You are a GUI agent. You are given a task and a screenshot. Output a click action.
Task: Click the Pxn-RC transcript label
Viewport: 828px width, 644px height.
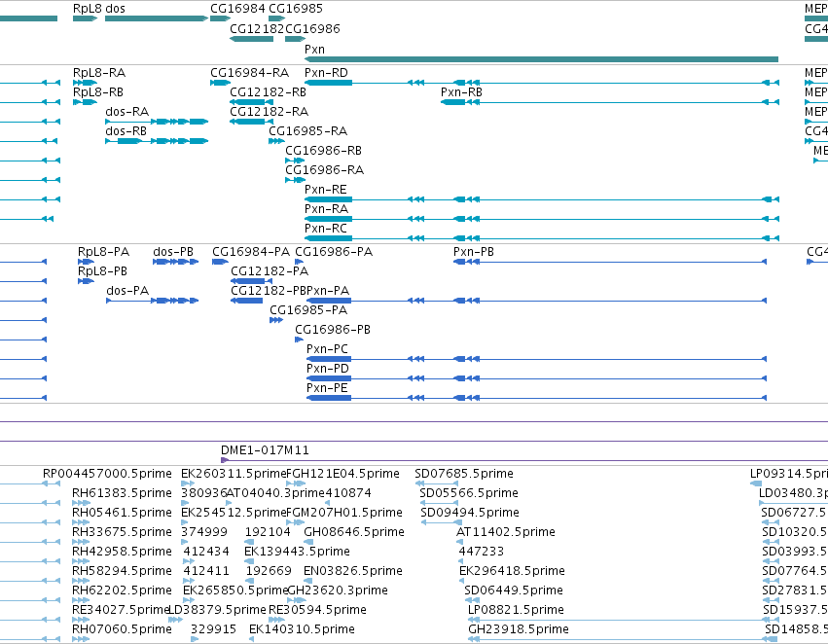(326, 229)
